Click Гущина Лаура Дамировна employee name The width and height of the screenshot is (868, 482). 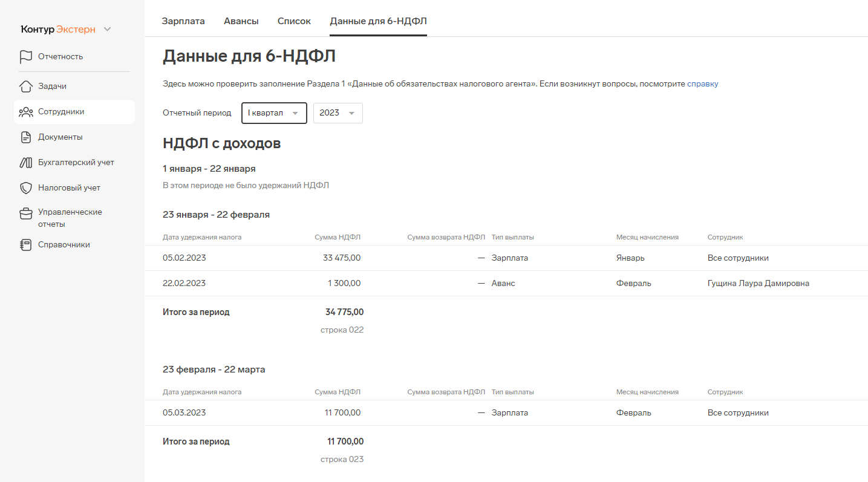759,284
